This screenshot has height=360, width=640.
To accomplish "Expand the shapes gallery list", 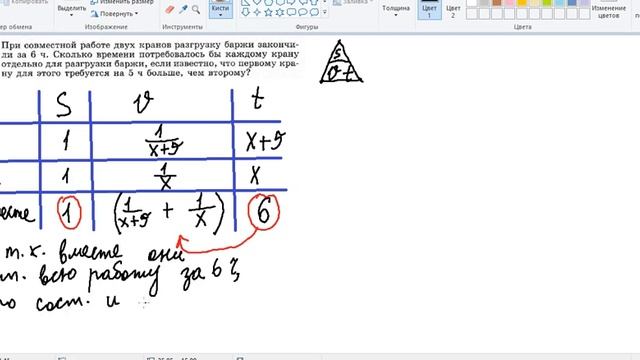I will pos(325,13).
